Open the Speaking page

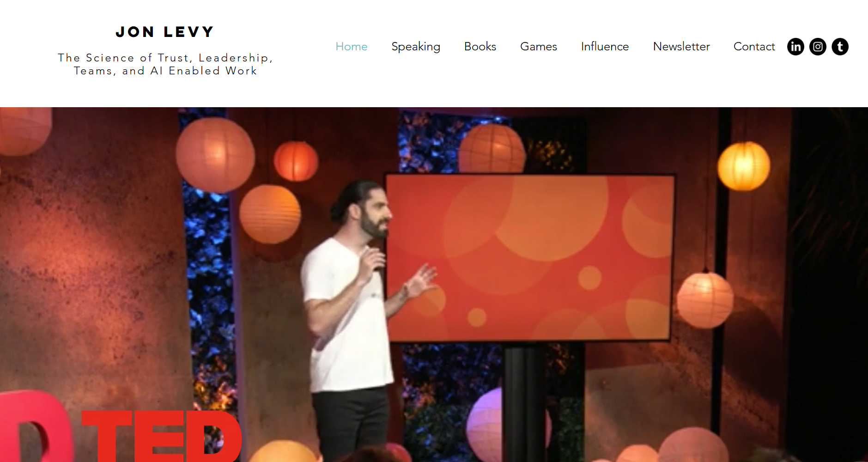[x=416, y=47]
